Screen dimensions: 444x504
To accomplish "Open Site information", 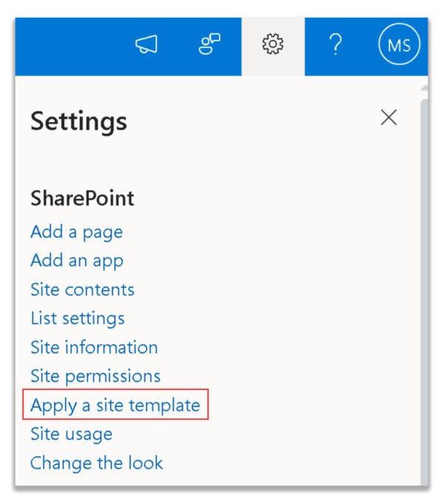I will pos(94,347).
